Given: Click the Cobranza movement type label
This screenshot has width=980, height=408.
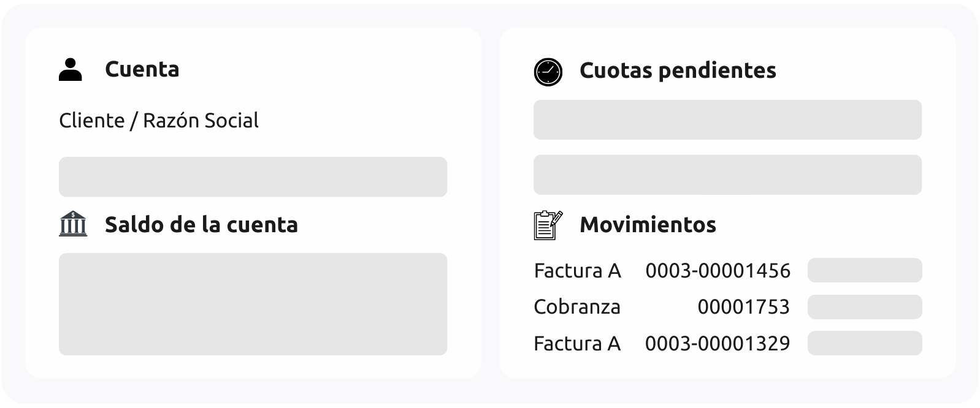Looking at the screenshot, I should tap(577, 307).
